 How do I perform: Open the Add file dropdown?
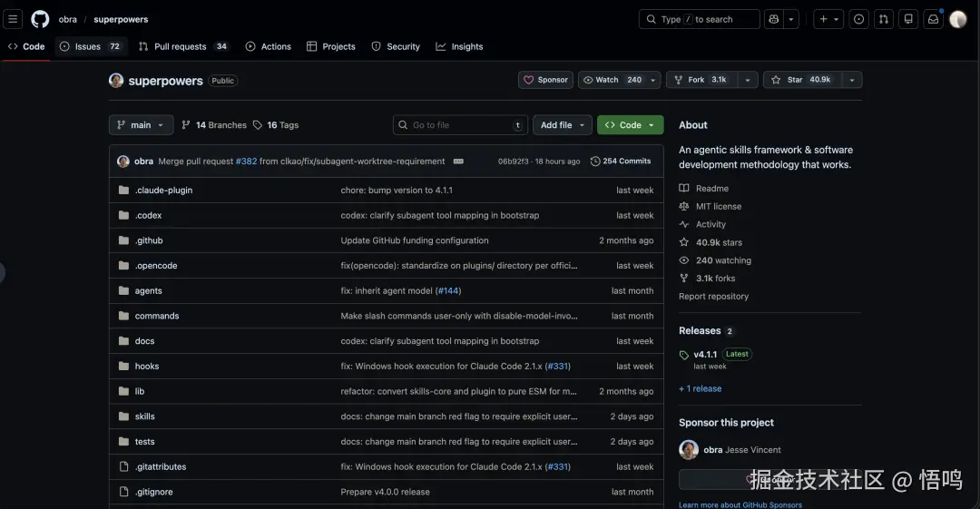(563, 125)
